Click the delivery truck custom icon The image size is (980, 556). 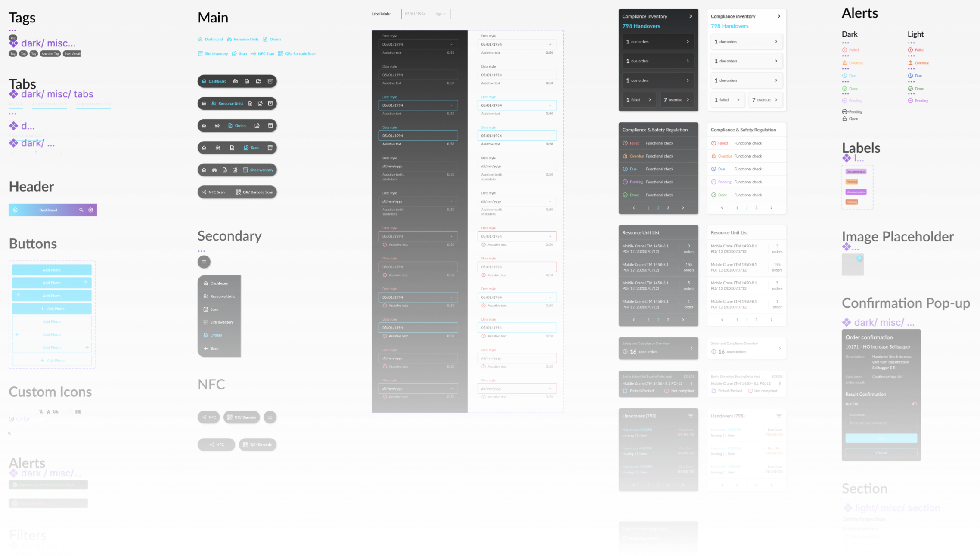[56, 412]
